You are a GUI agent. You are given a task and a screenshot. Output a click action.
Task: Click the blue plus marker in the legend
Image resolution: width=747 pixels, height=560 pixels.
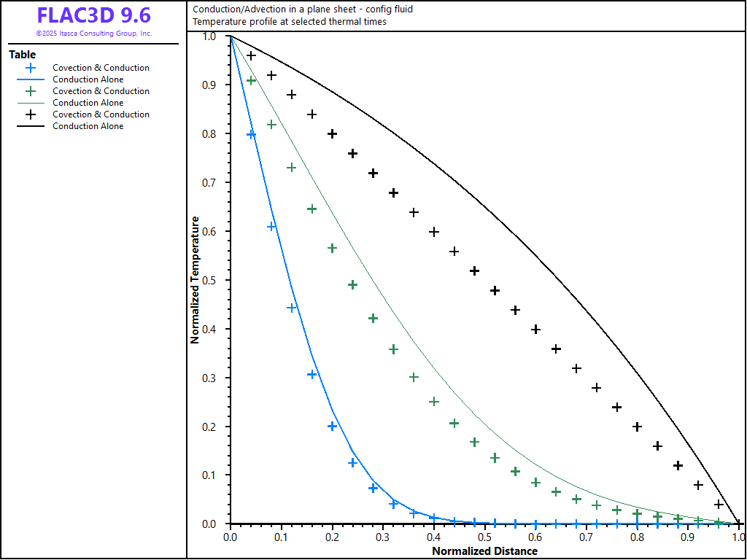tap(30, 68)
